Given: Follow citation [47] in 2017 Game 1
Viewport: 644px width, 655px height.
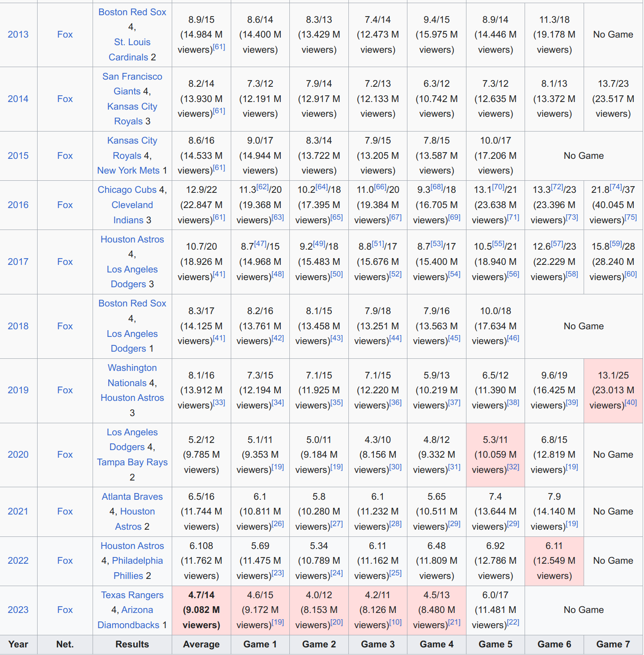Looking at the screenshot, I should pyautogui.click(x=260, y=243).
